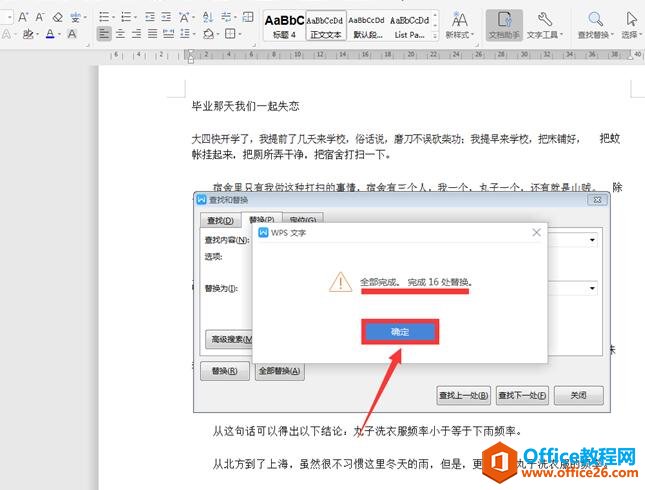
Task: Toggle align left
Action: (104, 34)
